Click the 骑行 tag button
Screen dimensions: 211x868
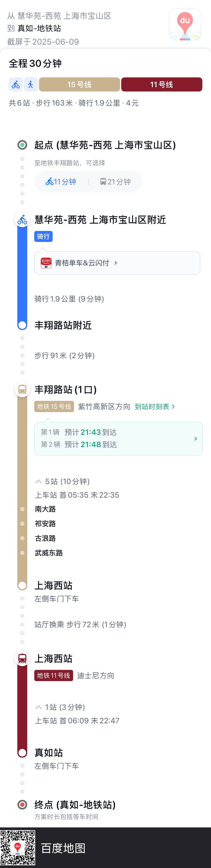(43, 237)
